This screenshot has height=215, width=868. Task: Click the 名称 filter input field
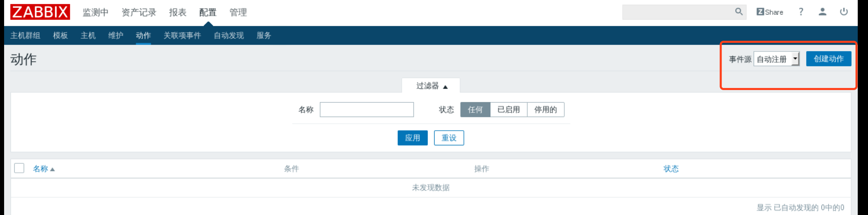pyautogui.click(x=367, y=110)
